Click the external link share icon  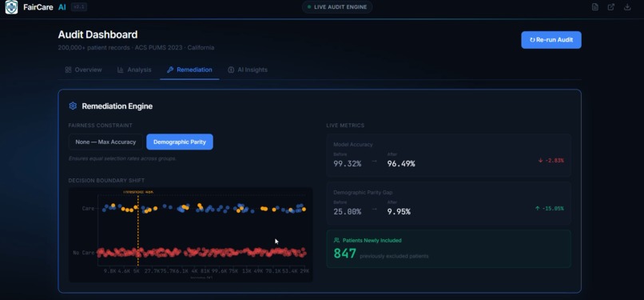(611, 7)
